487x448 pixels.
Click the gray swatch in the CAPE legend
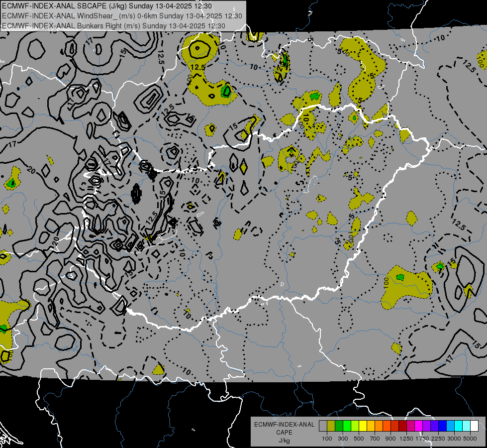point(323,426)
